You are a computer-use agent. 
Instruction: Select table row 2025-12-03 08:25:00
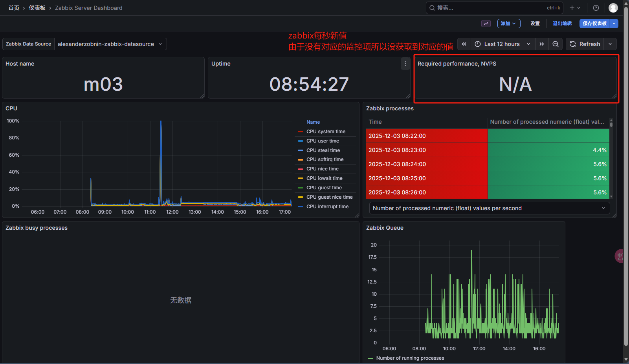pos(488,178)
